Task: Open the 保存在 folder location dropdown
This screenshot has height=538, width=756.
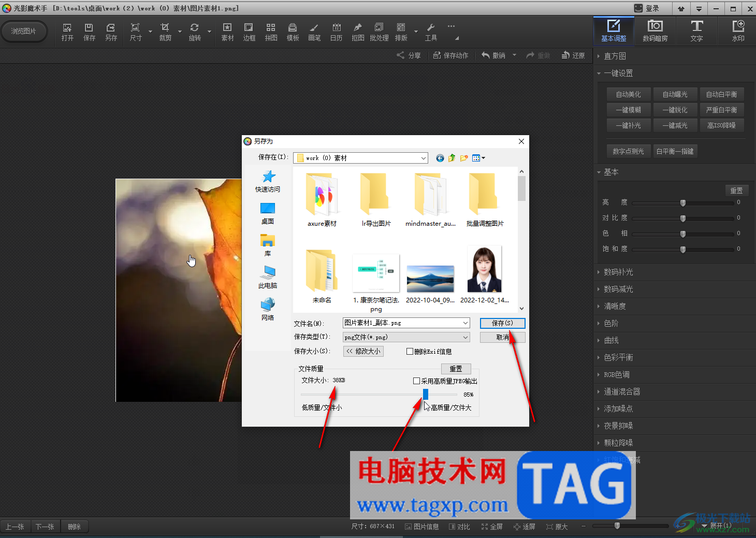Action: (423, 158)
